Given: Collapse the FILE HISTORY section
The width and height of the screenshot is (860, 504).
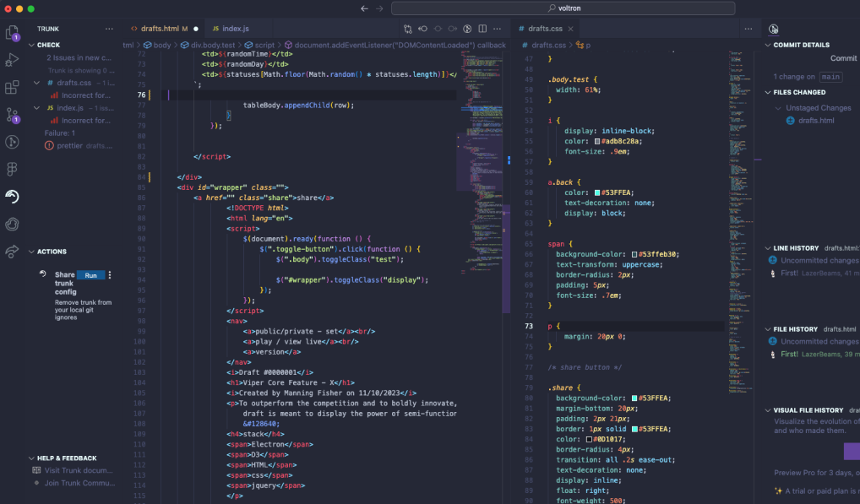Looking at the screenshot, I should pyautogui.click(x=768, y=329).
